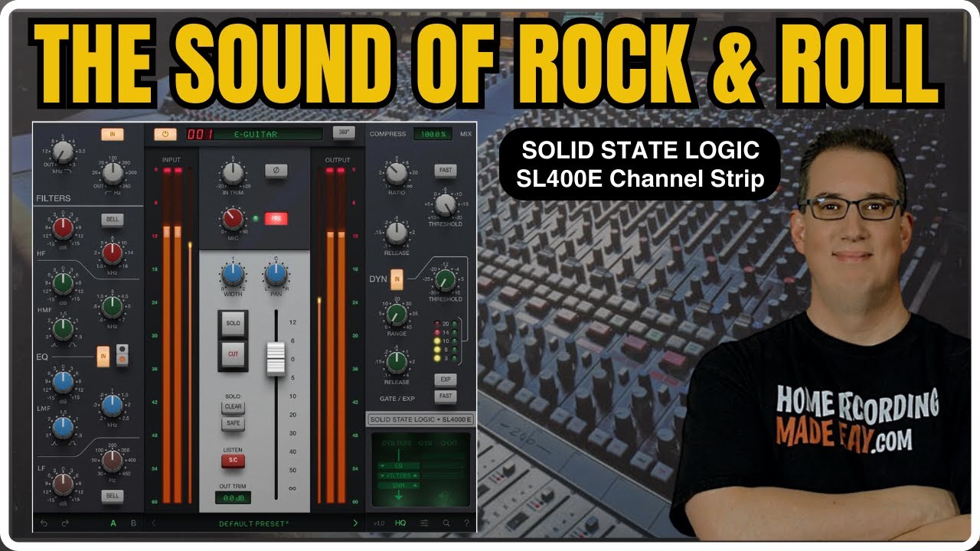Click the IN TRIM knob
This screenshot has height=551, width=980.
pos(232,174)
